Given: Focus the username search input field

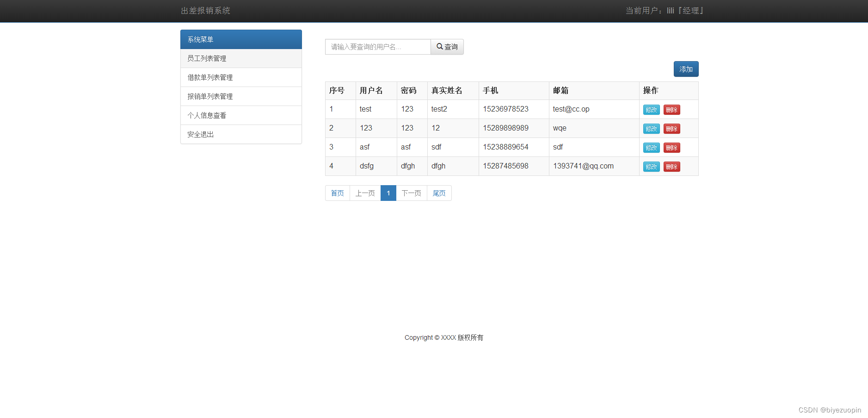Looking at the screenshot, I should click(378, 47).
